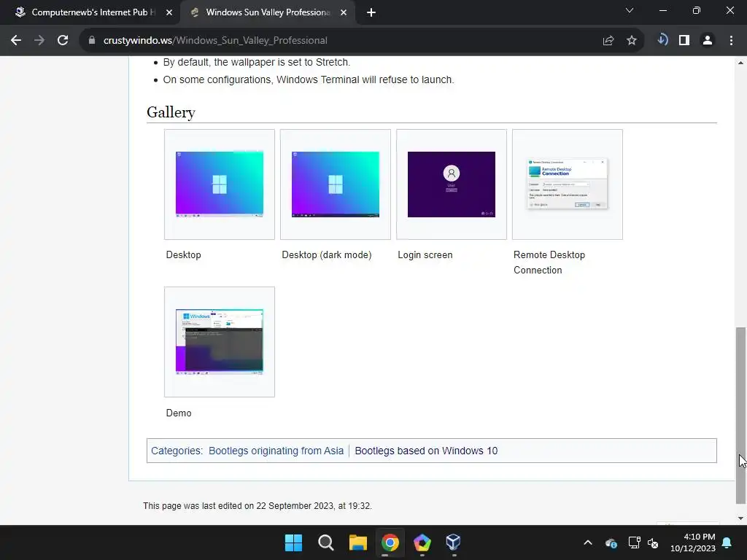Open Bootlegs based on Windows 10 category
The image size is (747, 560).
[426, 451]
